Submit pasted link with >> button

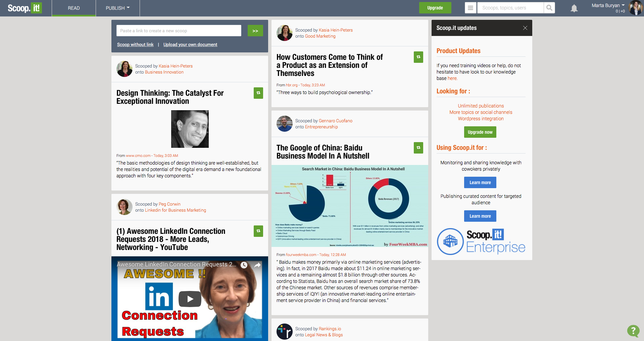pyautogui.click(x=255, y=31)
